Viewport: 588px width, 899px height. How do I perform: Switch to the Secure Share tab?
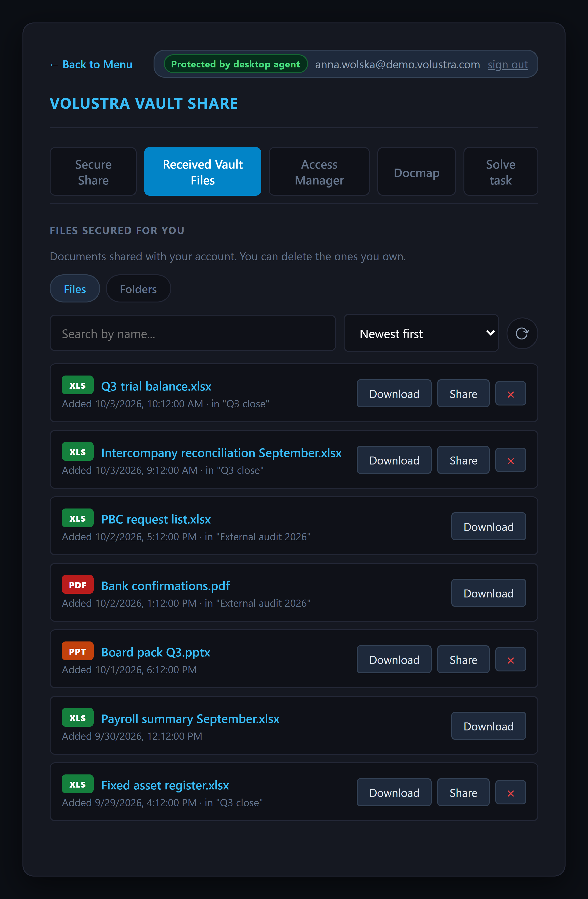pos(93,172)
